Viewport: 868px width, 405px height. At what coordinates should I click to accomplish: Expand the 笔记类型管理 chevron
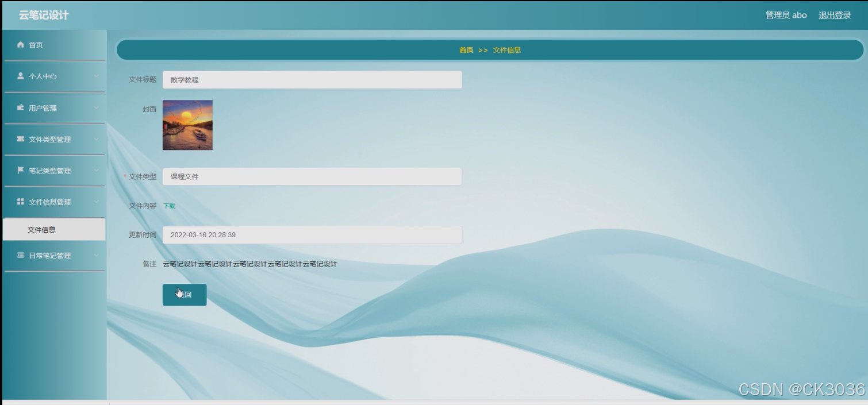(x=96, y=171)
